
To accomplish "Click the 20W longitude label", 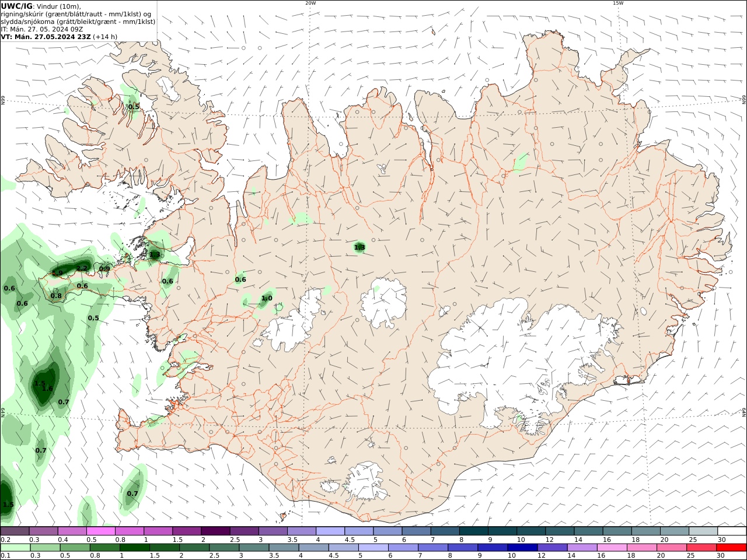I will tap(310, 3).
